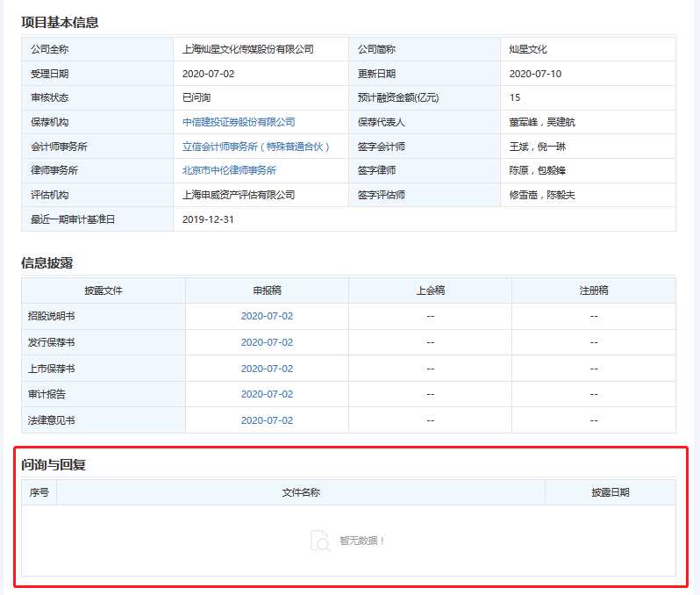The width and height of the screenshot is (700, 595).
Task: Click the empty-data document search icon
Action: point(320,541)
